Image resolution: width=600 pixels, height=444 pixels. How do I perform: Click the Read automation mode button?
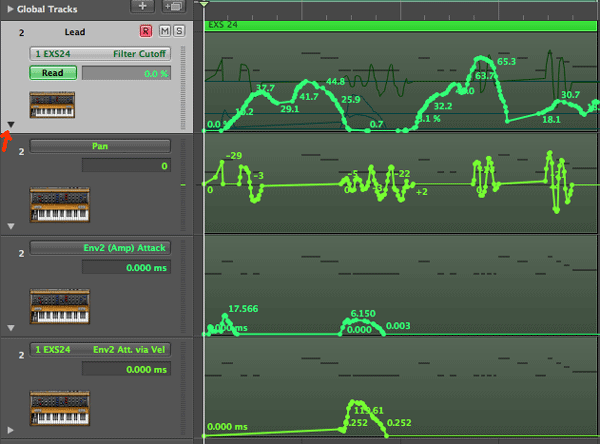tap(53, 73)
